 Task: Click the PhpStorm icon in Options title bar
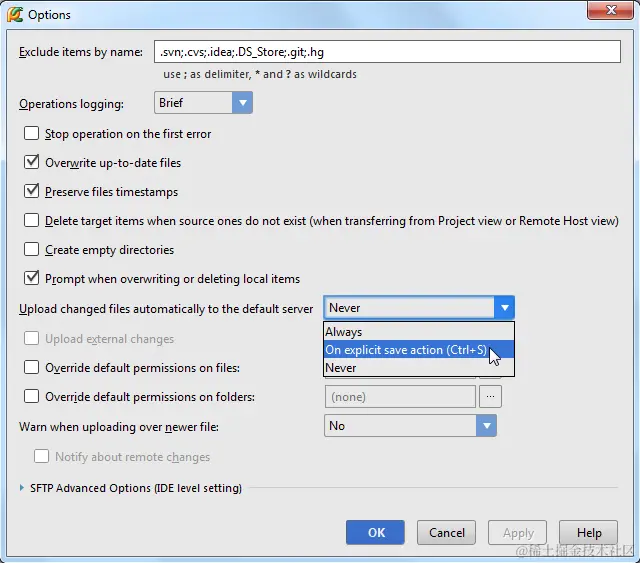tap(15, 15)
